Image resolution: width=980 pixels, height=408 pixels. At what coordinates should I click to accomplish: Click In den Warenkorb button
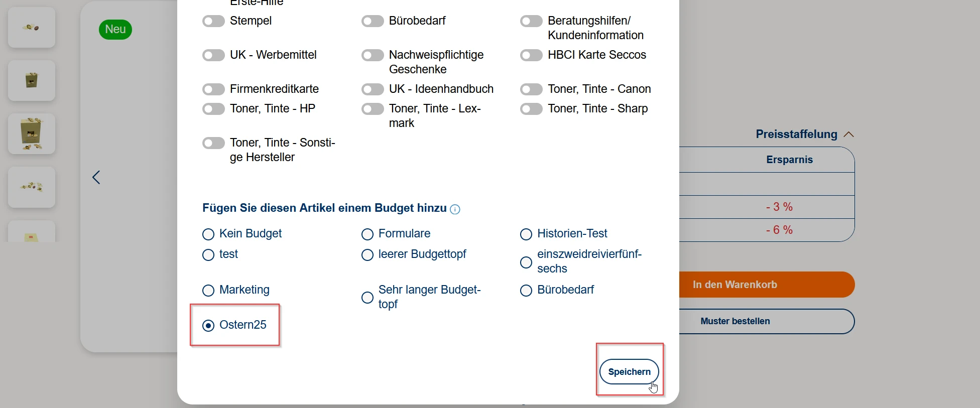(766, 285)
